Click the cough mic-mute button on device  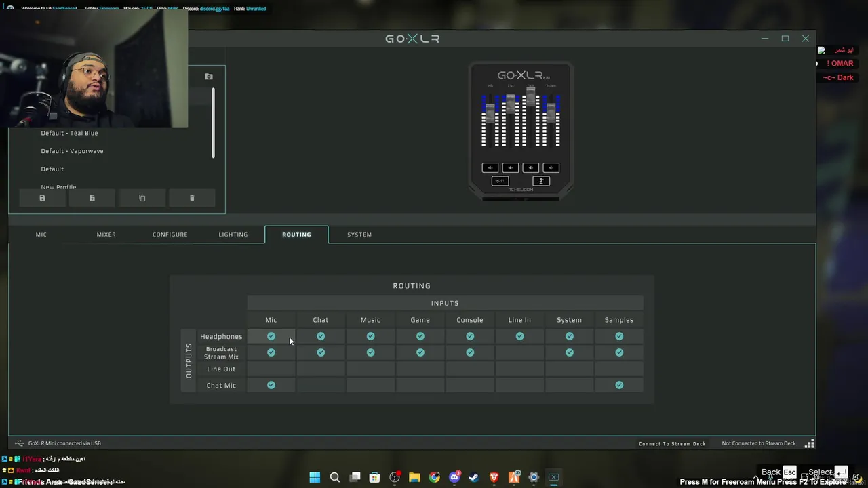coord(540,181)
